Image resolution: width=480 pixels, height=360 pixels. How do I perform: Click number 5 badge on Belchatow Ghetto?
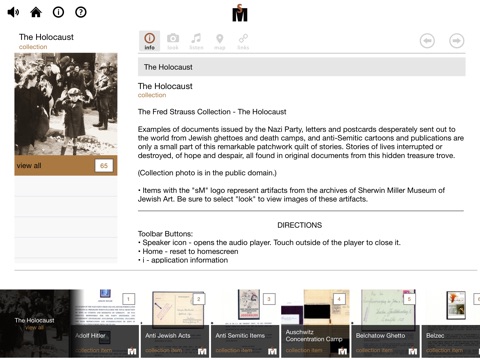coord(409,299)
